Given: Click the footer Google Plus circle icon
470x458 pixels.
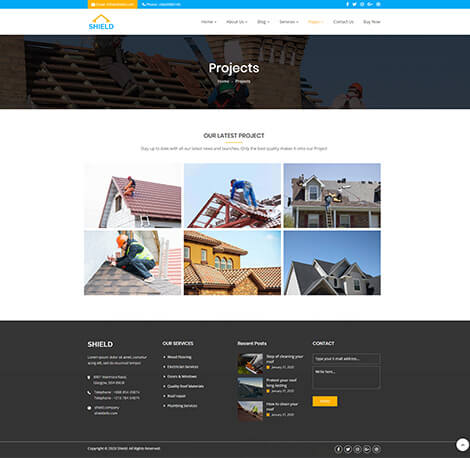Looking at the screenshot, I should (367, 449).
